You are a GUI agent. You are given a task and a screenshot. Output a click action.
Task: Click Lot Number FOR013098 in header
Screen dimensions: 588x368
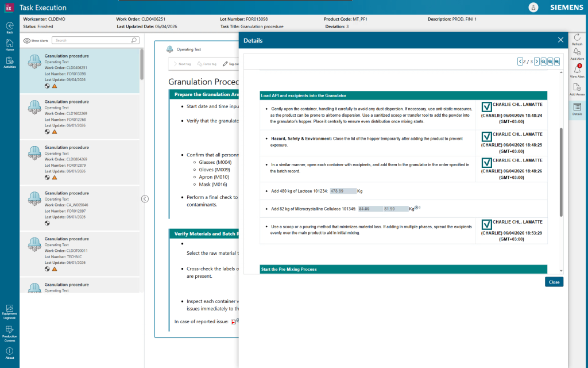(243, 19)
